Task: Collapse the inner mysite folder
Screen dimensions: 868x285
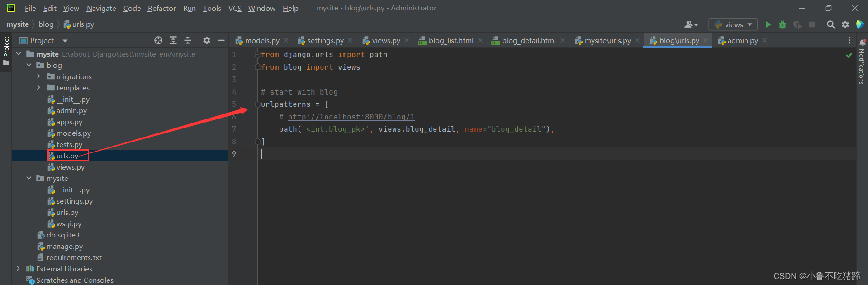Action: [29, 178]
